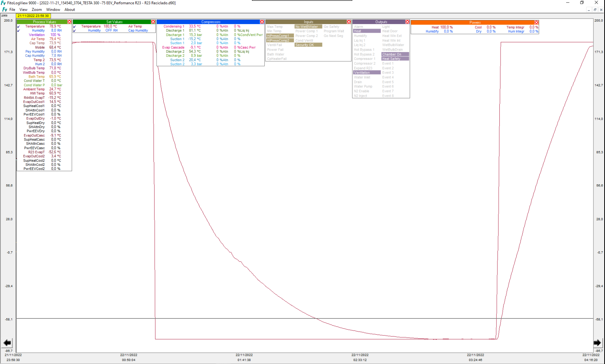The image size is (605, 364).
Task: Click the FitoLogView icon beside the File menu
Action: [5, 9]
